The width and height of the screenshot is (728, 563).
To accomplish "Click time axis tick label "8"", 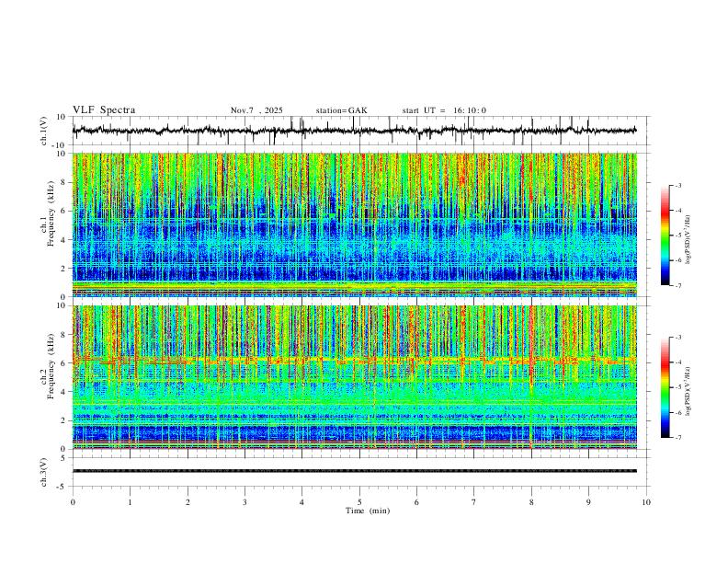I will point(531,502).
